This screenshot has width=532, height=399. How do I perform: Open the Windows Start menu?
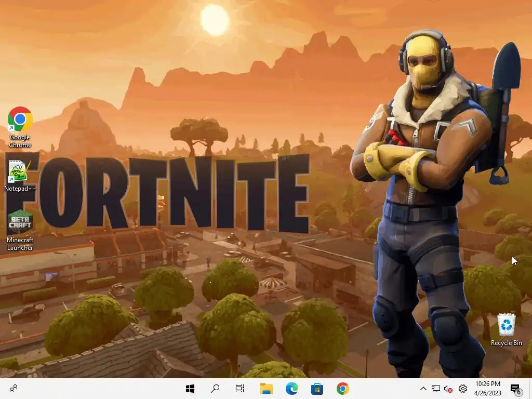point(190,389)
